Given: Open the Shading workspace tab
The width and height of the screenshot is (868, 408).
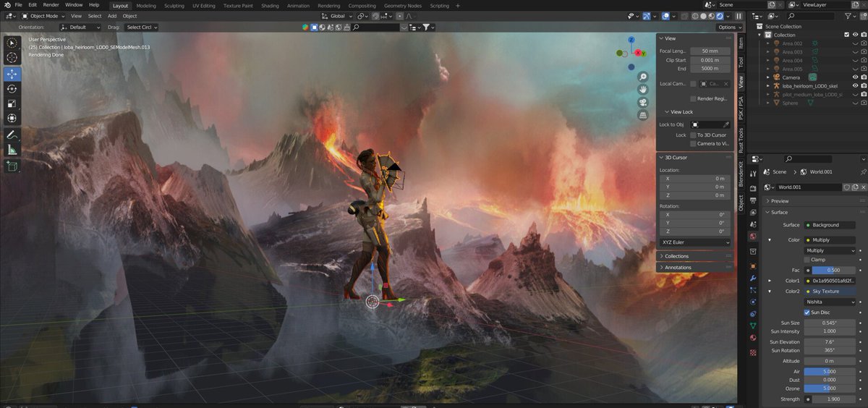Looking at the screenshot, I should click(x=270, y=5).
